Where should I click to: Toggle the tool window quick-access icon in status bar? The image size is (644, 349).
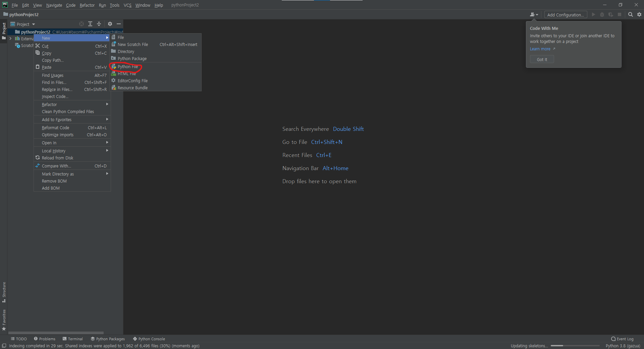click(x=4, y=346)
